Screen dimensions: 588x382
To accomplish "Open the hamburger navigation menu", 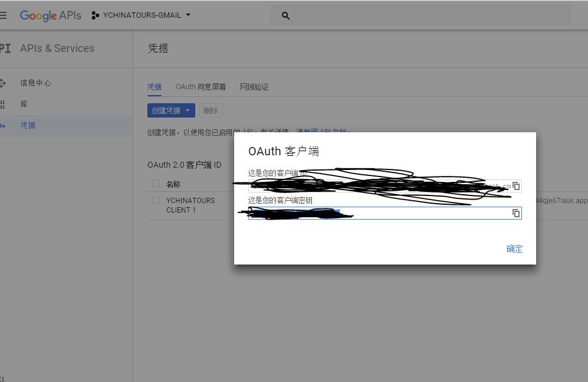I will tap(3, 15).
